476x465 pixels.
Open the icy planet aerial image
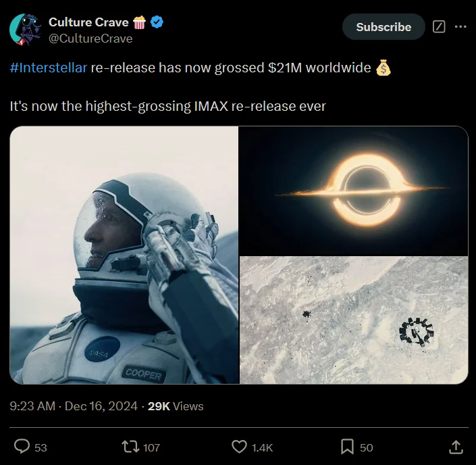point(354,320)
